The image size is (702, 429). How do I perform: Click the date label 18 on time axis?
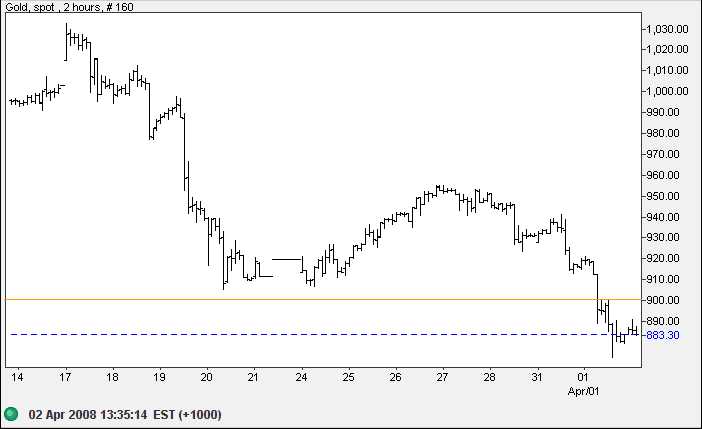click(x=112, y=378)
